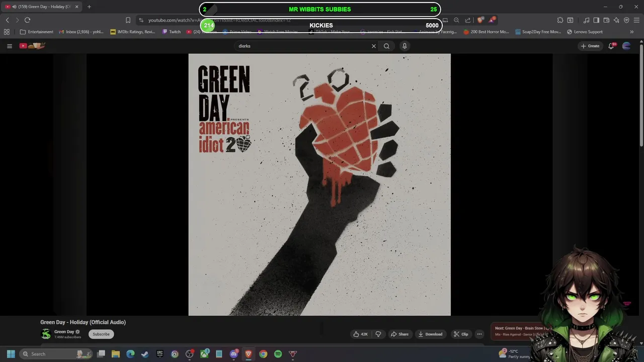Click the browser share page icon
Viewport: 644px width, 362px height.
tap(468, 20)
